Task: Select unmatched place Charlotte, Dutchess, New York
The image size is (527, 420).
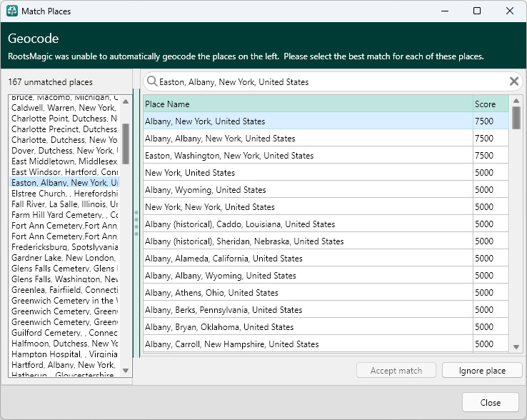Action: point(64,140)
